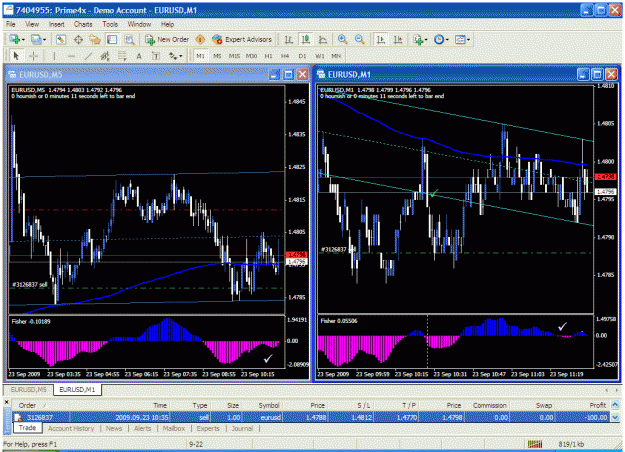The image size is (625, 452).
Task: Switch to M5 timeframe
Action: (217, 56)
